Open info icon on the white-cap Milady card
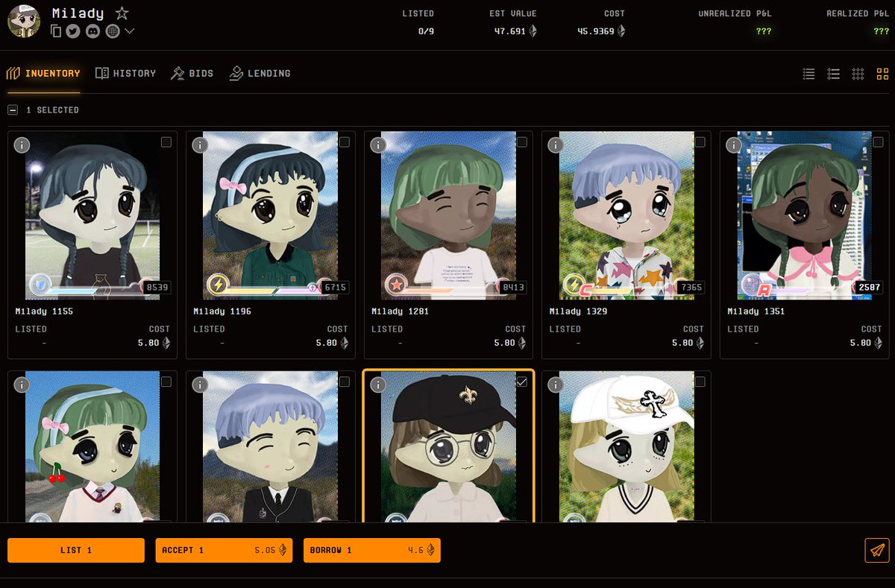This screenshot has width=895, height=588. 556,385
